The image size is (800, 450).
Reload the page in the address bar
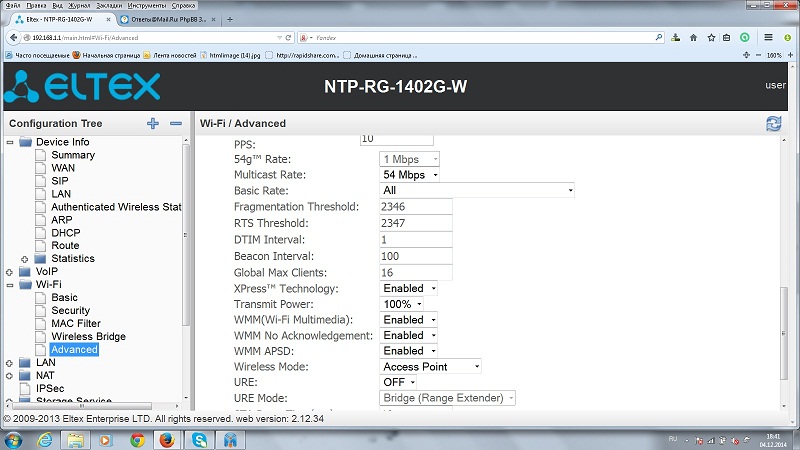coord(288,38)
